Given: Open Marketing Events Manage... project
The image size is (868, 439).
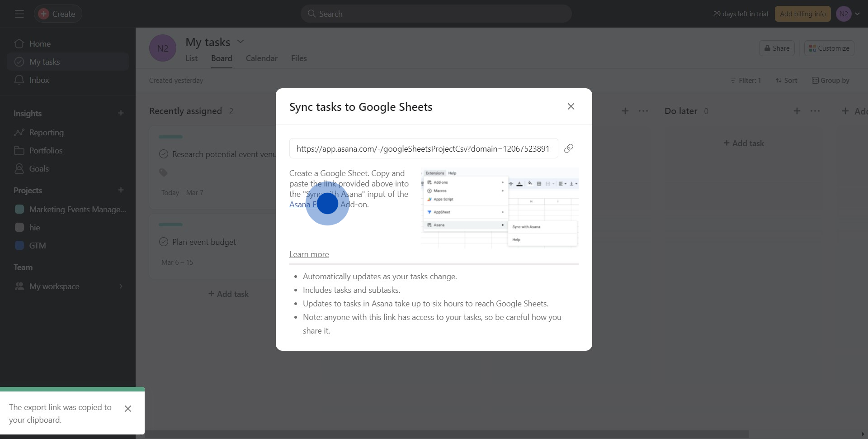Looking at the screenshot, I should pos(68,210).
